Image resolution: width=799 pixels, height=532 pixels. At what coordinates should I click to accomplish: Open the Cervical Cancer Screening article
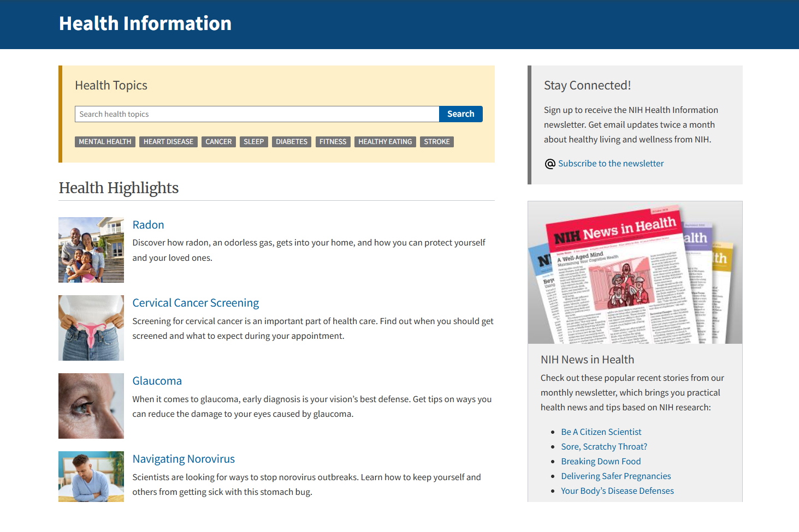[196, 302]
